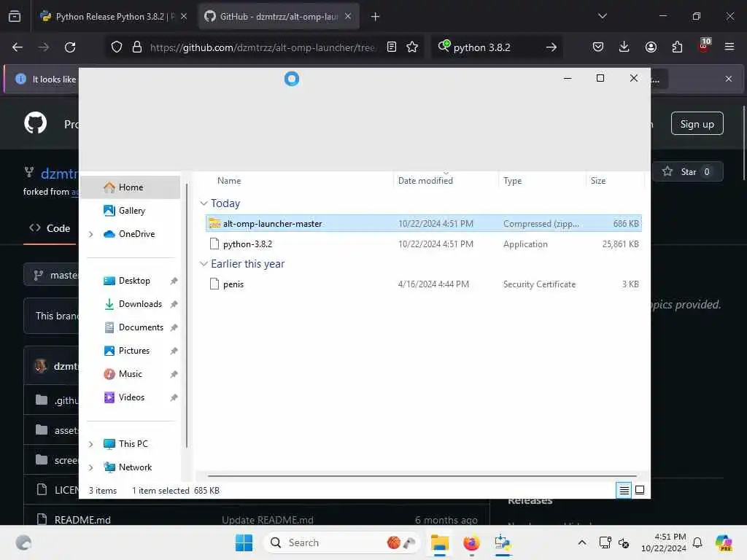Open Videos quick access folder
This screenshot has height=560, width=747.
pos(131,397)
